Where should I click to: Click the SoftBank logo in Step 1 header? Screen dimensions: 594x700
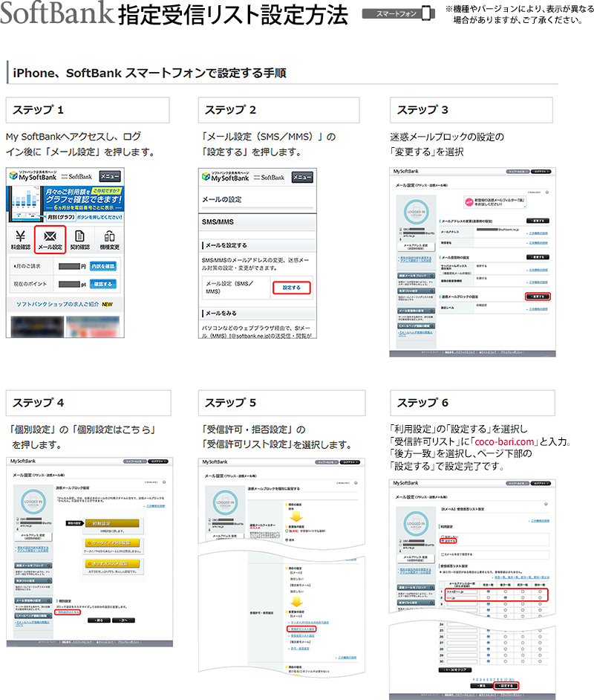coord(76,177)
